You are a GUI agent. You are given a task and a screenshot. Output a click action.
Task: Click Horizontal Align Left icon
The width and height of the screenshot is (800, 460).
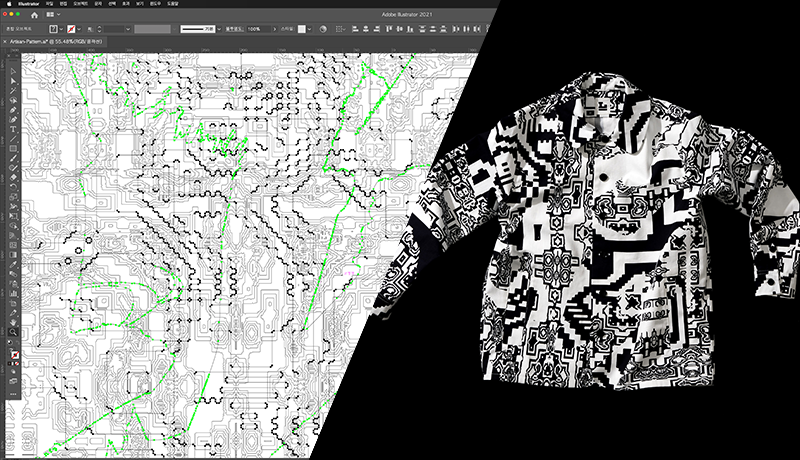(x=356, y=29)
